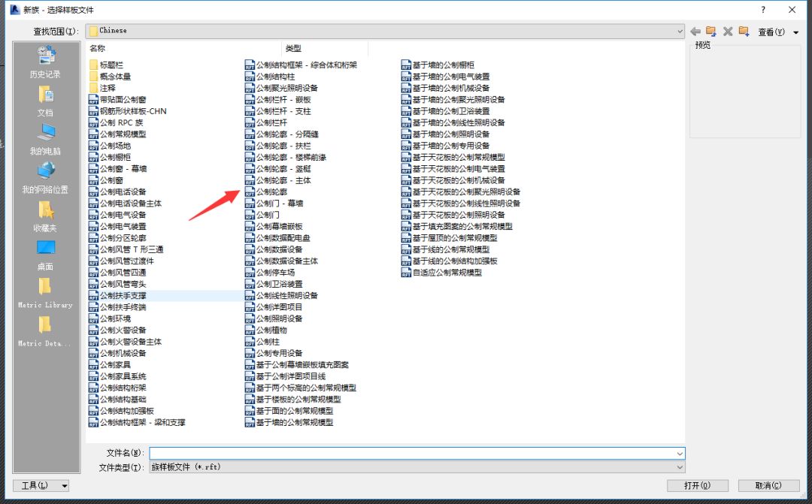Select the 公制结构柱 template
Screen dimensions: 812x504
pyautogui.click(x=270, y=77)
